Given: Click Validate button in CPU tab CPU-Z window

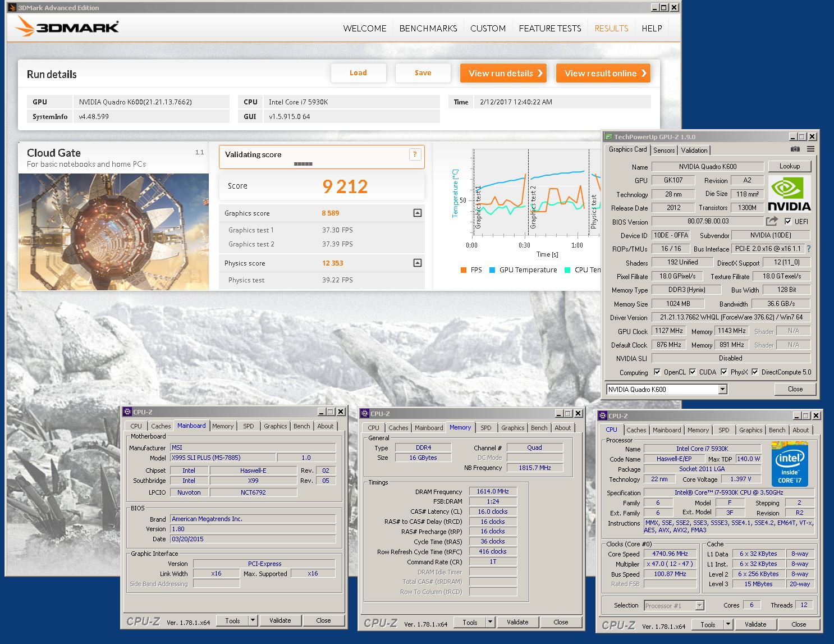Looking at the screenshot, I should [x=755, y=624].
